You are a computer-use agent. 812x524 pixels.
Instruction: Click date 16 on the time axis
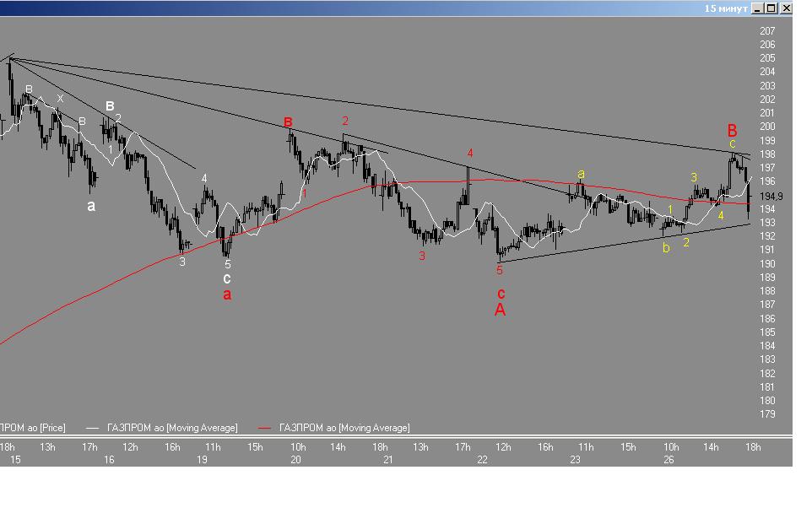coord(109,459)
